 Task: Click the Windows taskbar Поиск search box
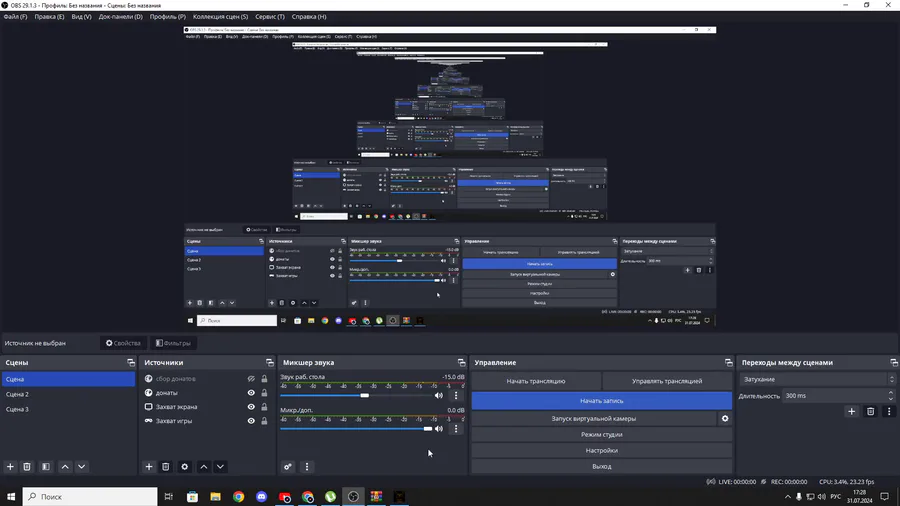90,497
